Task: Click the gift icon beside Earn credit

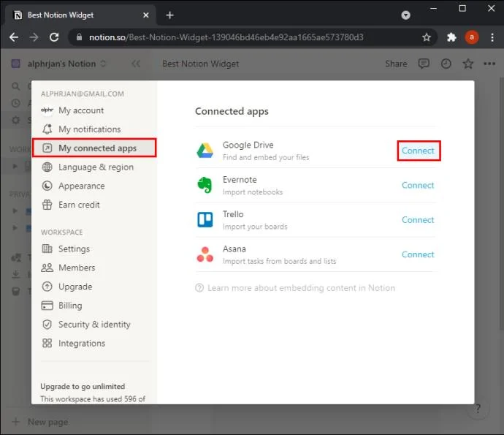Action: coord(47,205)
